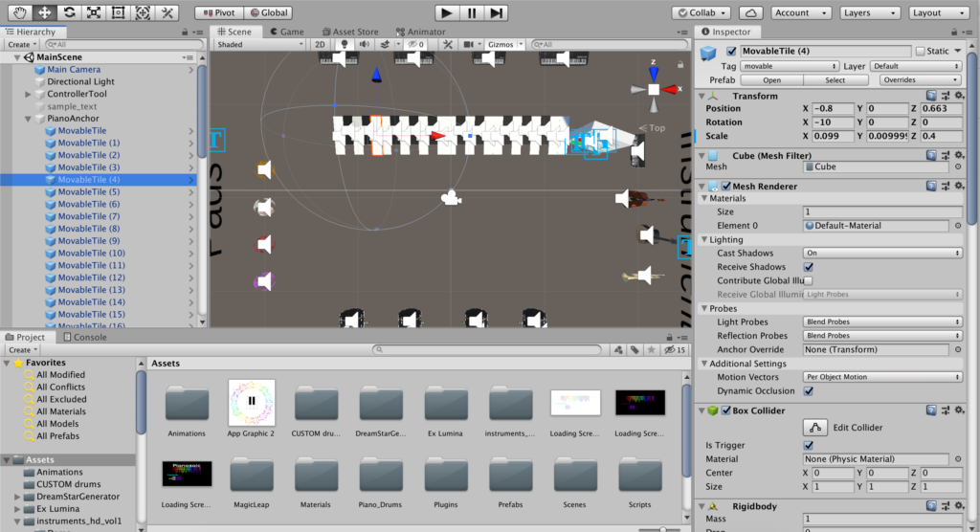The width and height of the screenshot is (980, 532).
Task: Select the Rotate tool
Action: (x=69, y=12)
